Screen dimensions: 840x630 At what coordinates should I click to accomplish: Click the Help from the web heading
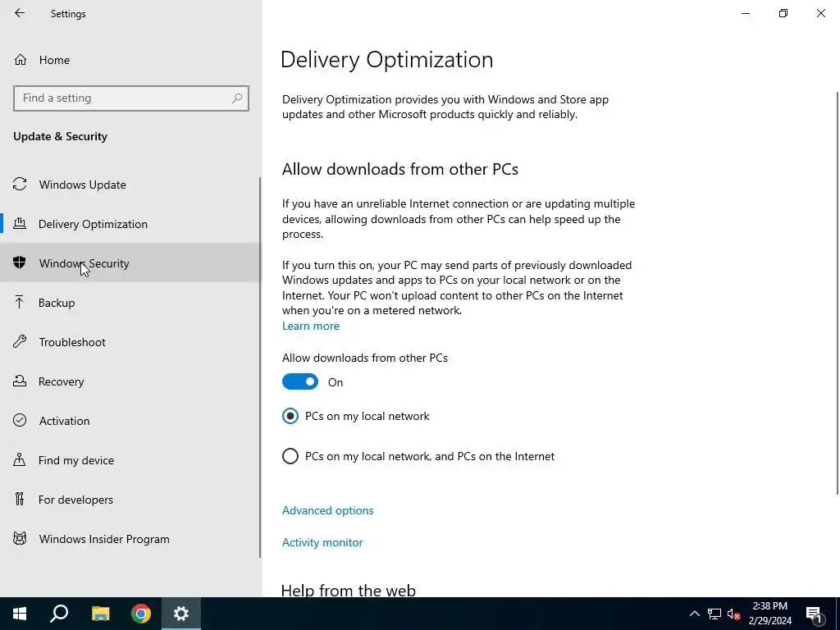[x=348, y=591]
